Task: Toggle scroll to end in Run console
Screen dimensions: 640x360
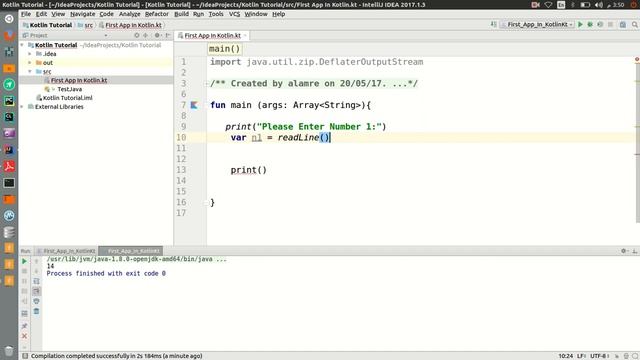Action: [36, 291]
